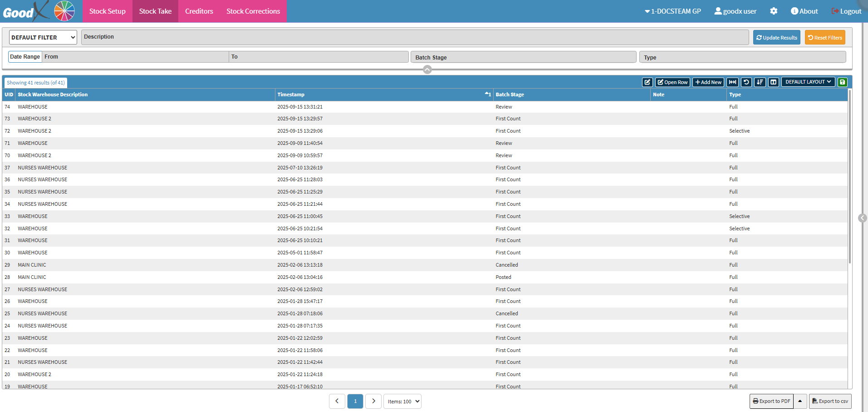Click the Add New button
Image resolution: width=868 pixels, height=412 pixels.
(x=708, y=82)
